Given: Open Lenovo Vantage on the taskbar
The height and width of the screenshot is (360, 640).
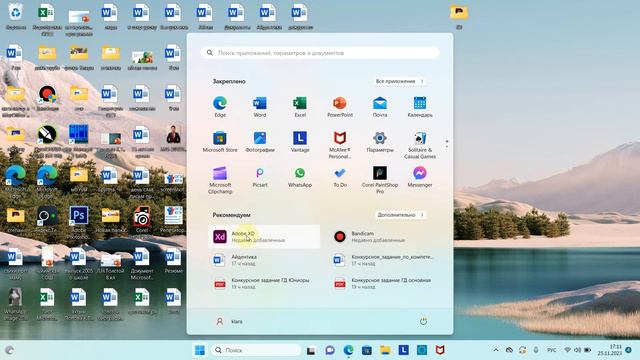Looking at the screenshot, I should click(403, 350).
